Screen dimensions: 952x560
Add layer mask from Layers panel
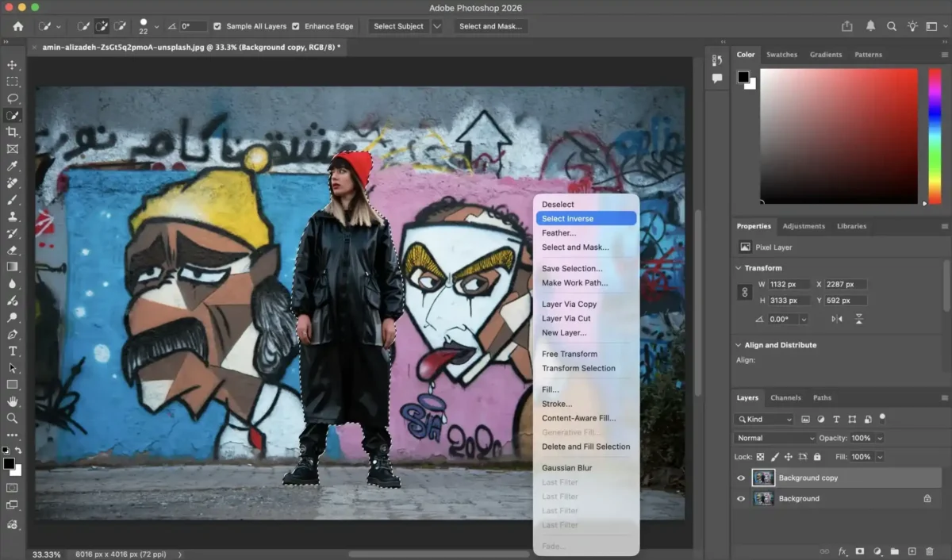[x=859, y=551]
